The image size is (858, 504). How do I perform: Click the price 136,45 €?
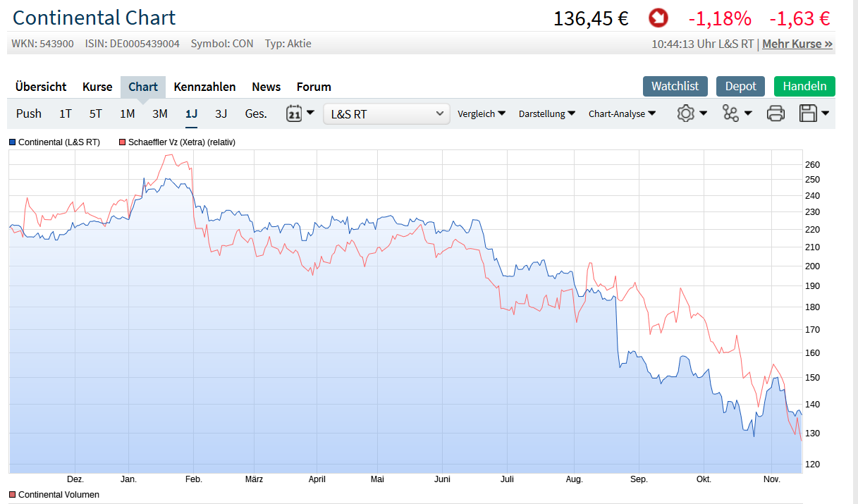(x=591, y=18)
